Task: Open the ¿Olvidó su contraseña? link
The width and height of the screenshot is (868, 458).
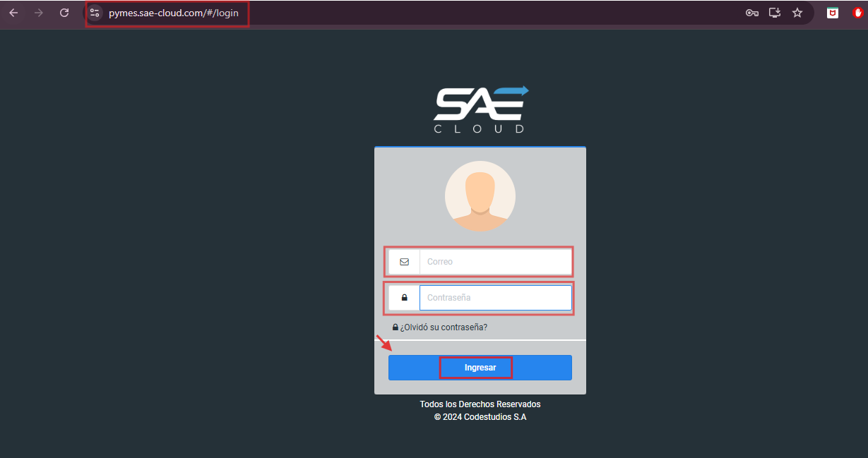Action: [444, 327]
